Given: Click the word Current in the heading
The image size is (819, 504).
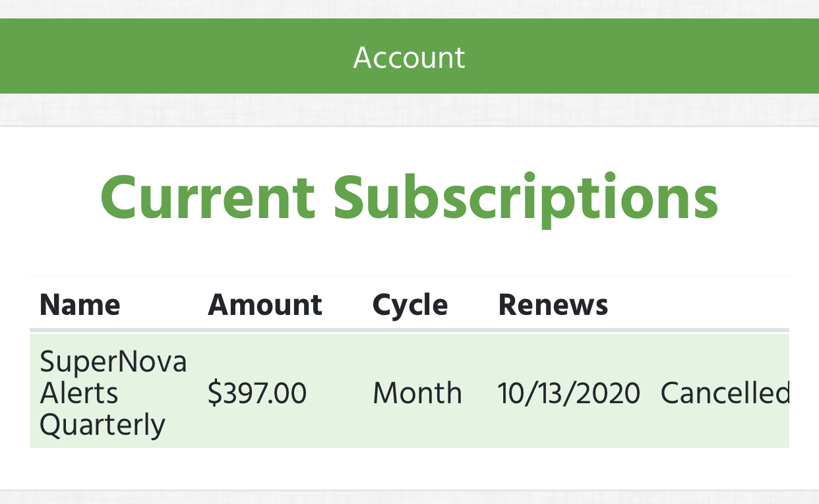Looking at the screenshot, I should click(208, 198).
